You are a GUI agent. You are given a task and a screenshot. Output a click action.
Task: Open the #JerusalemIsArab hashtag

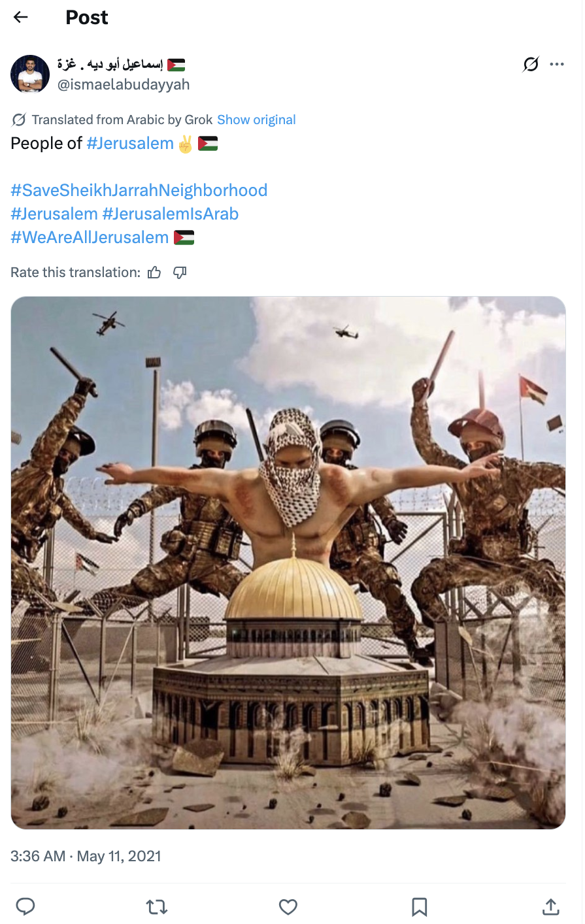click(x=171, y=214)
